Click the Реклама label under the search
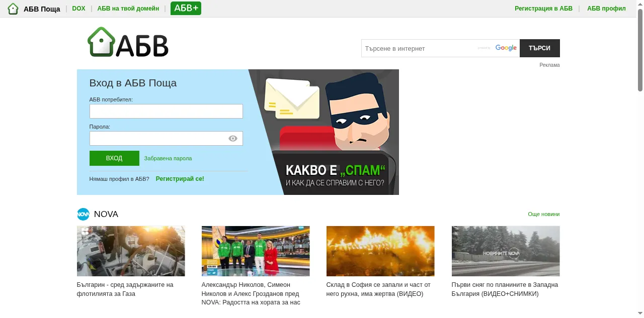This screenshot has width=644, height=318. coord(549,65)
